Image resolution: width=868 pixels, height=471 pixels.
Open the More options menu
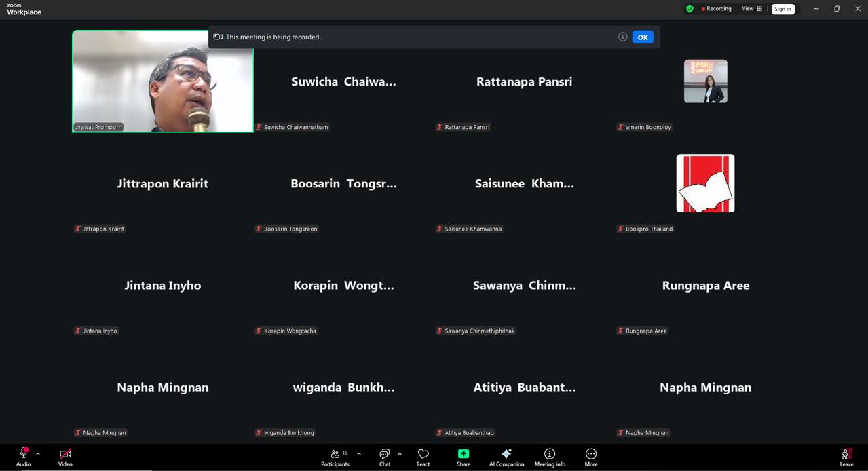(x=591, y=457)
